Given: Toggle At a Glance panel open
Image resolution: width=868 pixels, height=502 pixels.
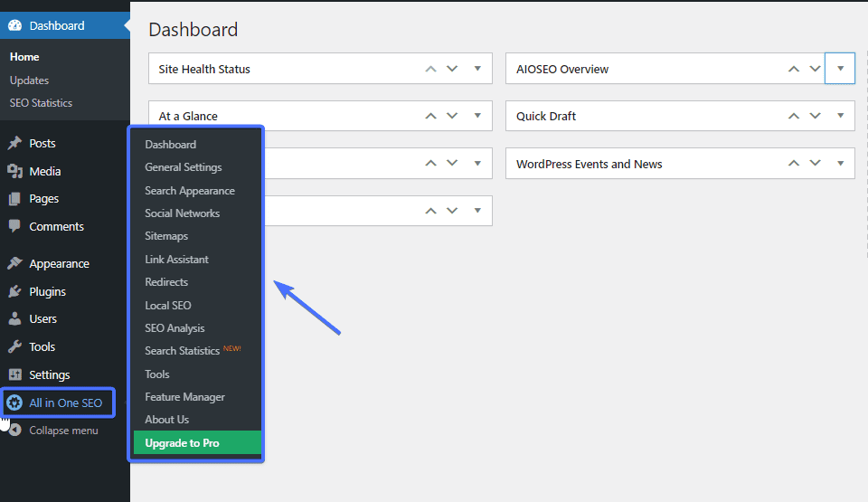Looking at the screenshot, I should click(477, 116).
